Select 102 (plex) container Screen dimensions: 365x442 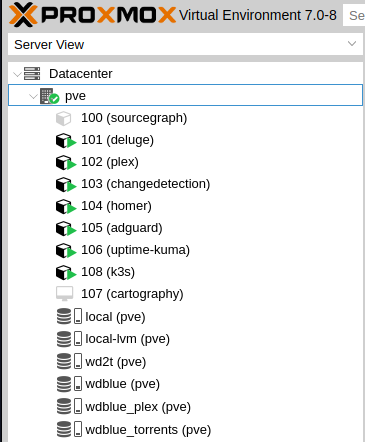tap(110, 162)
